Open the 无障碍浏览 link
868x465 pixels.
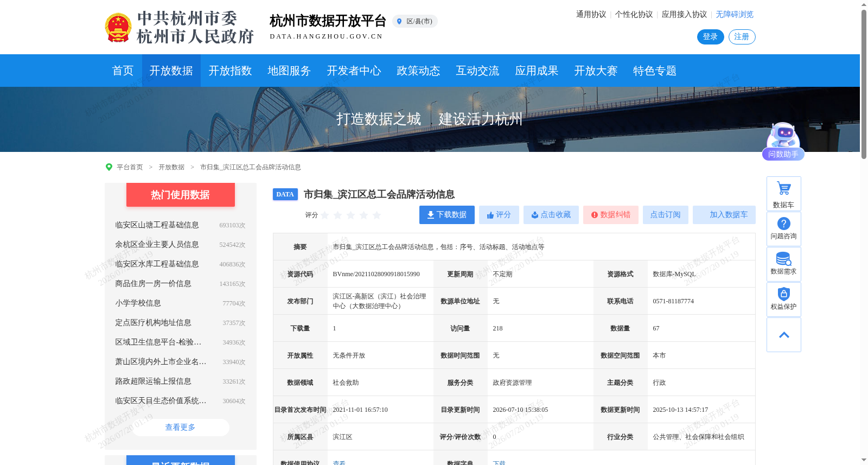(x=735, y=15)
